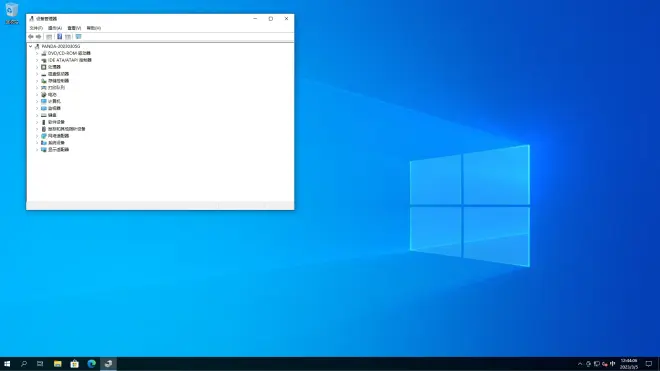This screenshot has height=371, width=660.
Task: Show hidden tray icons chevron
Action: click(580, 364)
